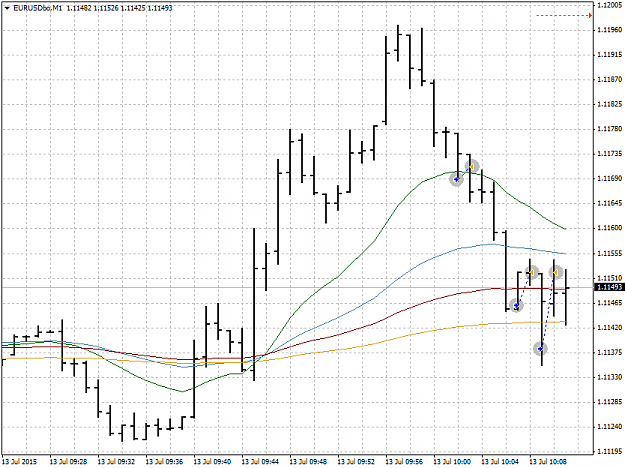Screen dimensions: 625x468
Task: Click the 1.11330 price scale label
Action: pos(610,377)
